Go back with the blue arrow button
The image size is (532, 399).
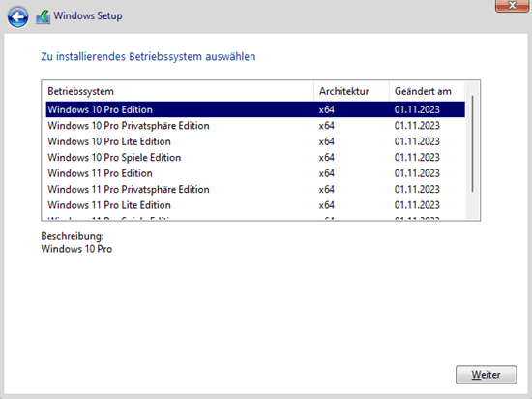coord(17,17)
